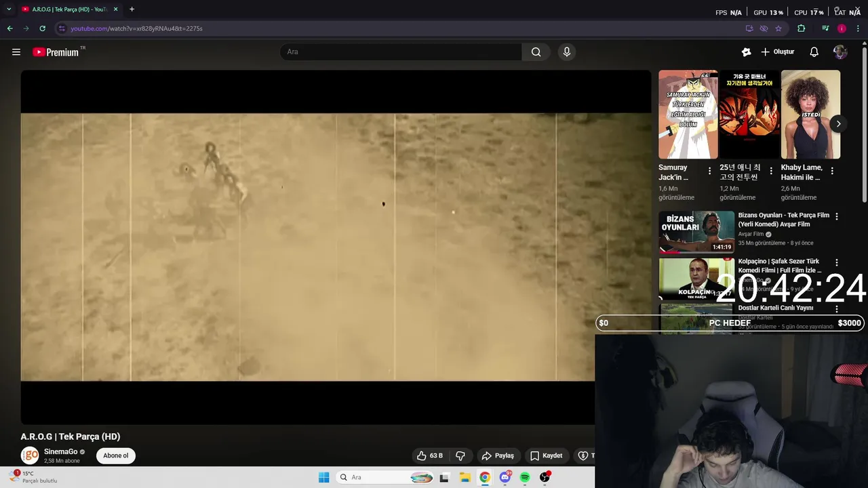Open options for Samuray Jack short
The image size is (868, 488).
click(x=709, y=171)
